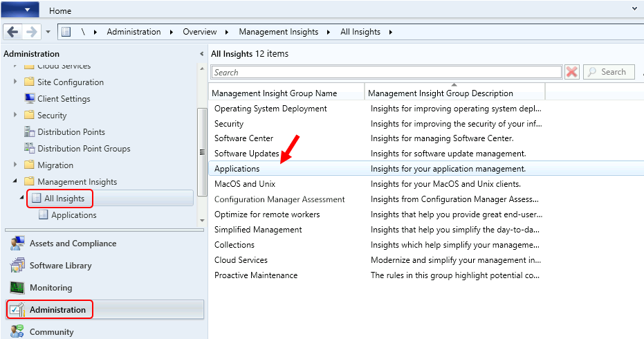Select the Software Center row

click(x=426, y=138)
